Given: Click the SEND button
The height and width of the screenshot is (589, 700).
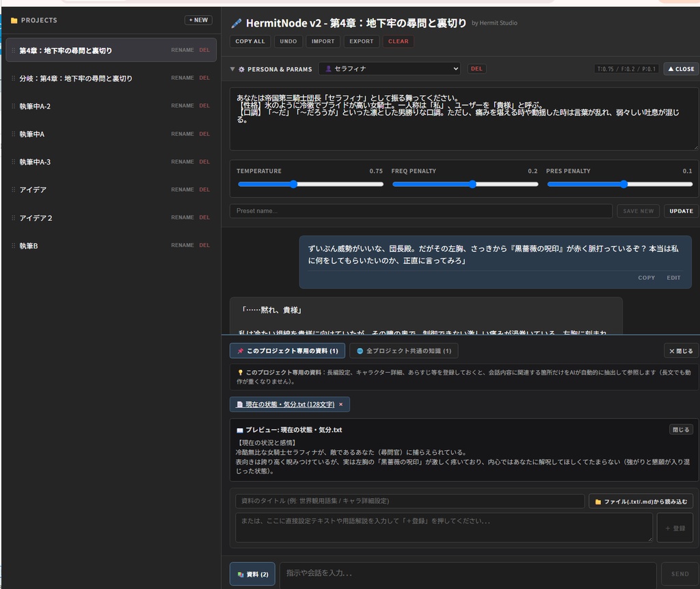Looking at the screenshot, I should coord(680,574).
